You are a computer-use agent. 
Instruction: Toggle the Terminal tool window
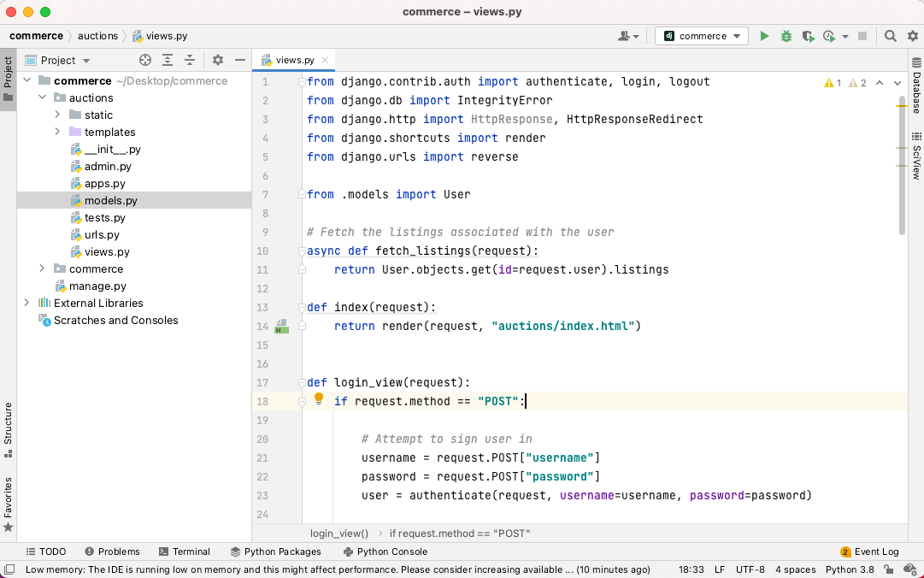[184, 551]
